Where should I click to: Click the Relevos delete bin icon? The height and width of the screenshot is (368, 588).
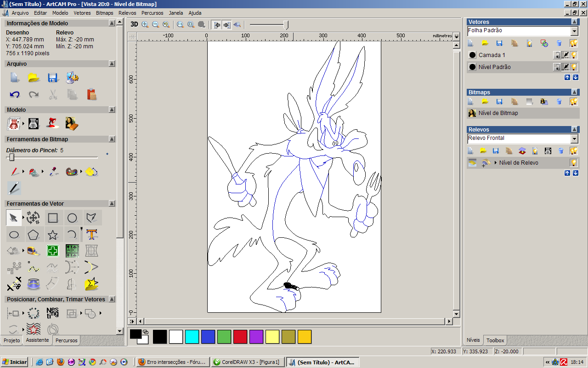(x=561, y=150)
